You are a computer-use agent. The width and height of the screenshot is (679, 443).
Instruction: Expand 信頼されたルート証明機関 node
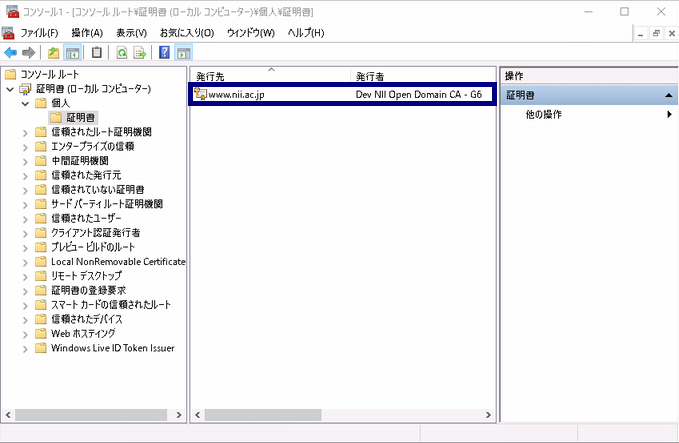[x=25, y=133]
